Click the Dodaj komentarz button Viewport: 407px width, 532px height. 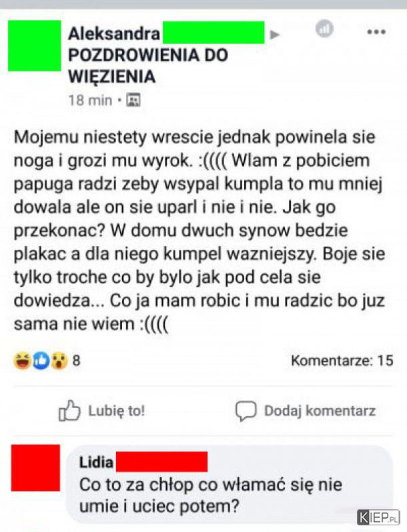306,411
